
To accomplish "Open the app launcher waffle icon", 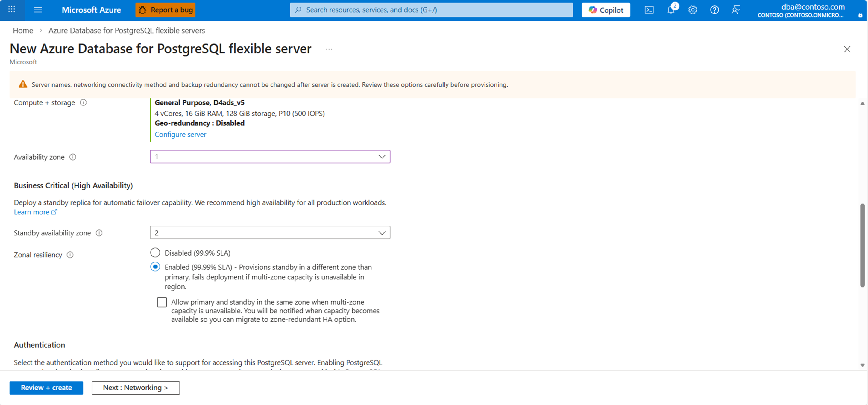I will (11, 10).
